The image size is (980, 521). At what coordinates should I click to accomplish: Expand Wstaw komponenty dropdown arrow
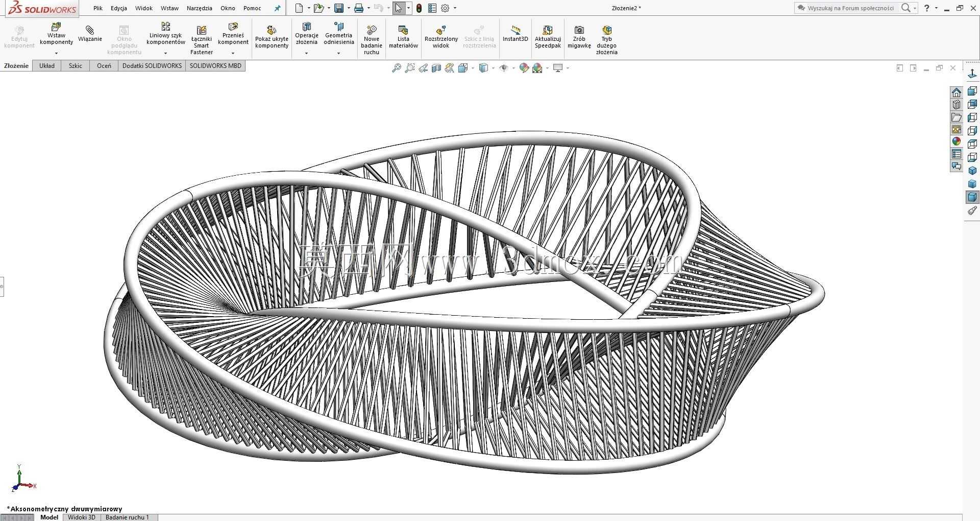coord(56,53)
